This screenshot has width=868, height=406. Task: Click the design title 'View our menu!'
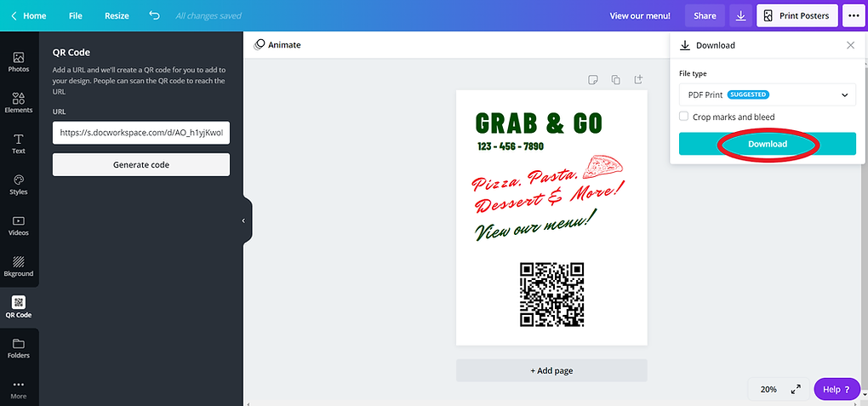tap(640, 16)
